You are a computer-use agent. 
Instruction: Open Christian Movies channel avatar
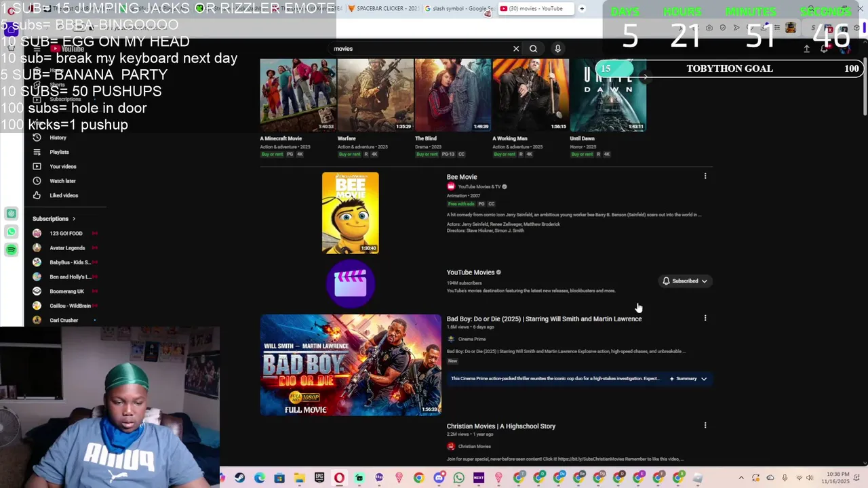[451, 446]
